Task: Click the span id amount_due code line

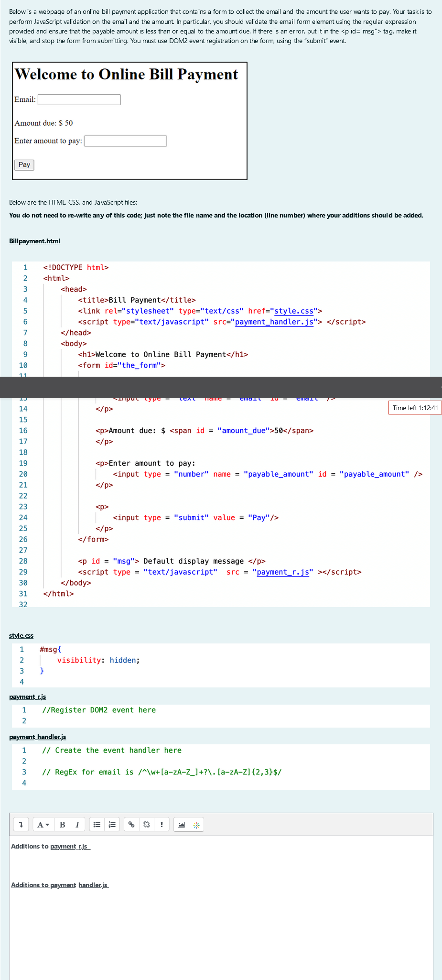Action: coord(205,431)
